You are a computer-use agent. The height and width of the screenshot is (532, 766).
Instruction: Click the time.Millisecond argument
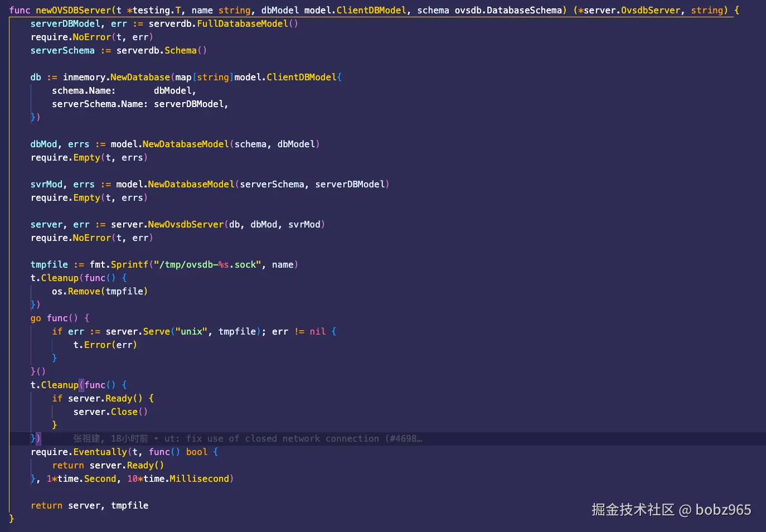tap(186, 478)
